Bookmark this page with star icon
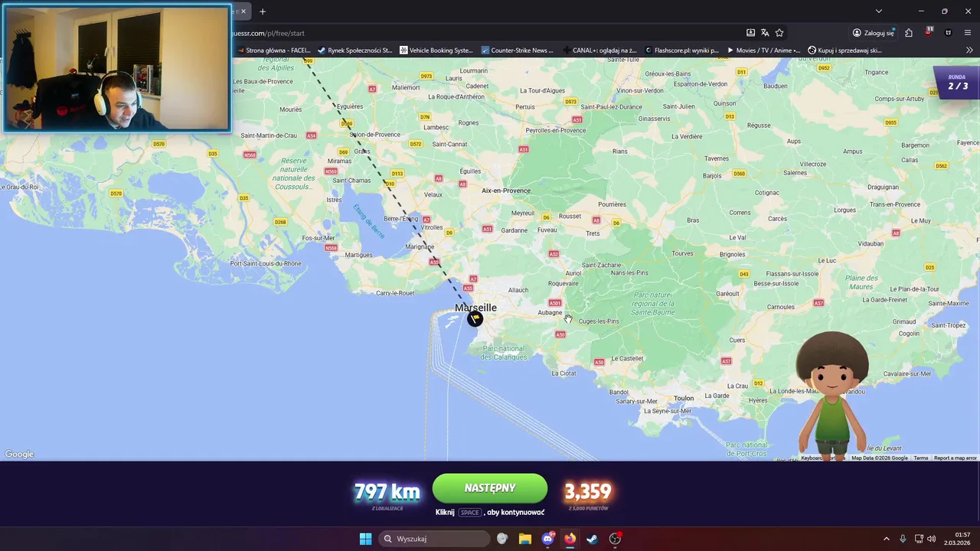This screenshot has width=980, height=551. 779,33
